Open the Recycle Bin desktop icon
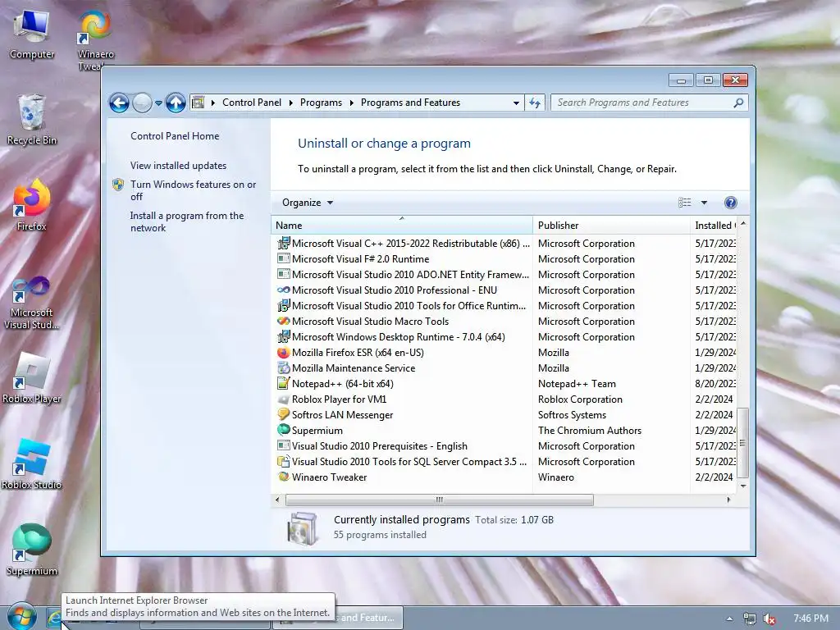Screen dimensions: 840x630 pyautogui.click(x=32, y=120)
